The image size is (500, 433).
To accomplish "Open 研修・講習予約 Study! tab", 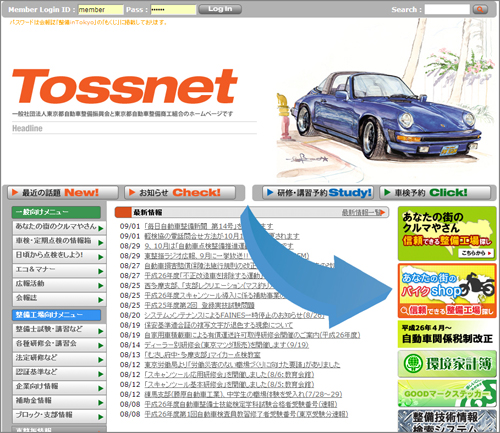I will pos(318,193).
